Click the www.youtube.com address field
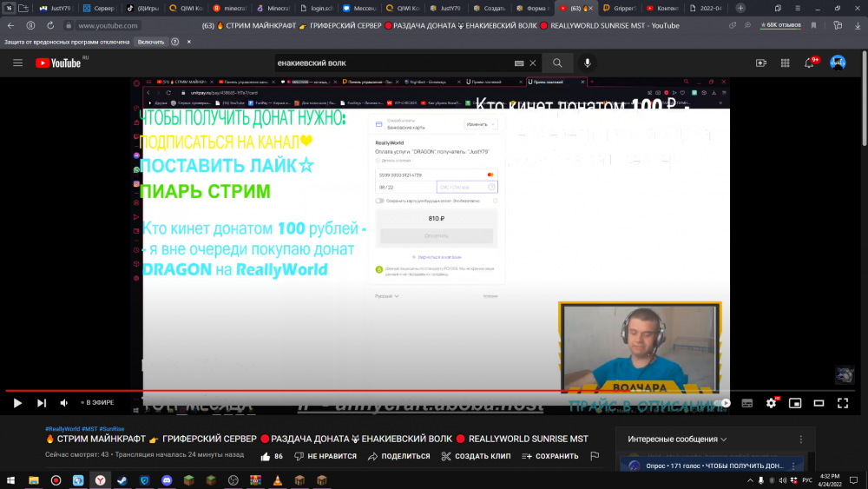Viewport: 868px width, 489px height. [x=108, y=25]
